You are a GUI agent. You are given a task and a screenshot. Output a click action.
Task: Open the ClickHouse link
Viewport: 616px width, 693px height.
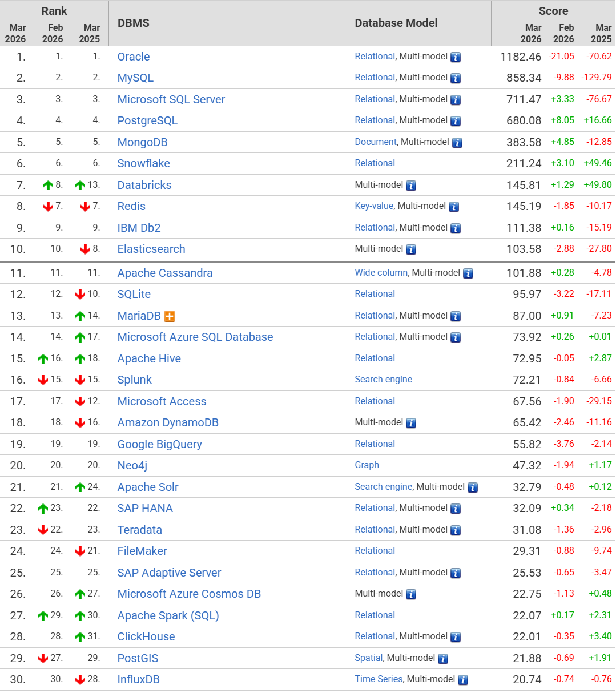146,637
